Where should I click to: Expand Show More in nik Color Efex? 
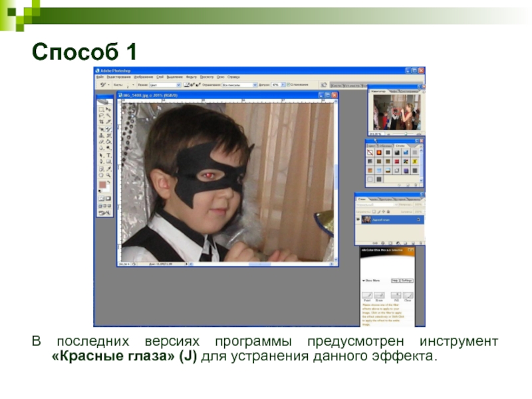(371, 281)
